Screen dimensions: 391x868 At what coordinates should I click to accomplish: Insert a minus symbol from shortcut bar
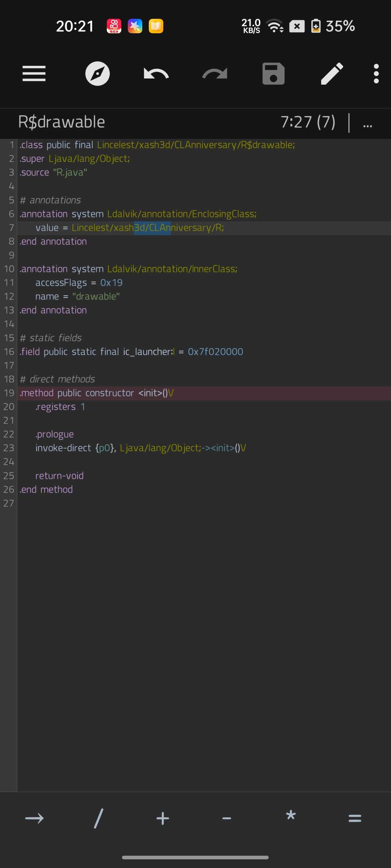227,818
